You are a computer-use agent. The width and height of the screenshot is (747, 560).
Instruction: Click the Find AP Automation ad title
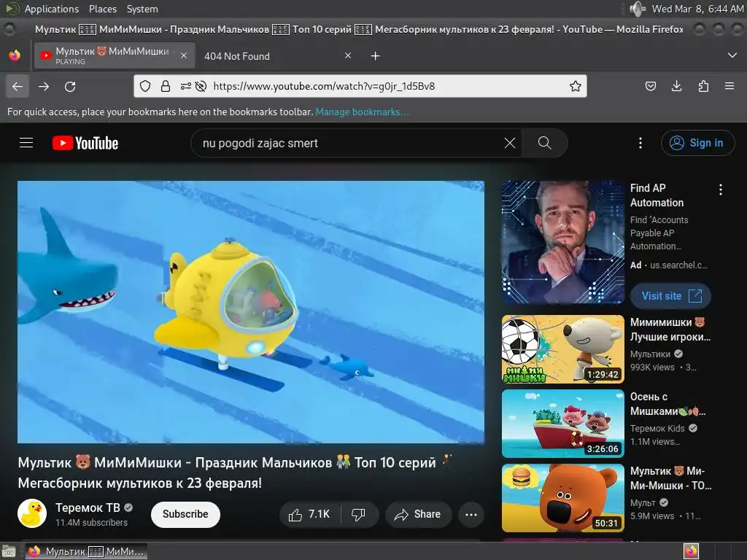pos(657,195)
